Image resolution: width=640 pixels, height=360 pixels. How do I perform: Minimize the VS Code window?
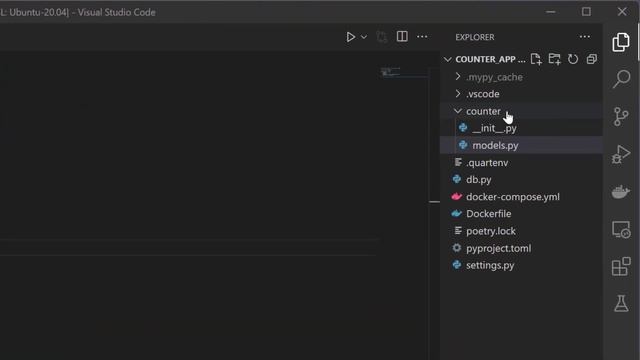[551, 12]
